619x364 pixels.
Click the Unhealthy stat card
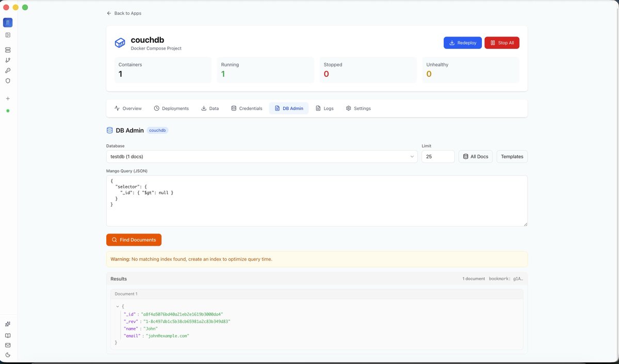471,70
